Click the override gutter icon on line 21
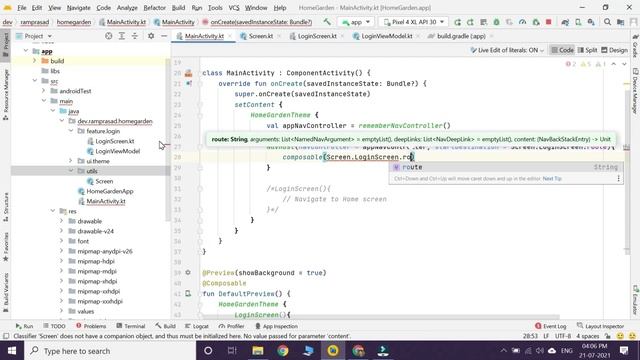This screenshot has height=360, width=640. (x=189, y=83)
